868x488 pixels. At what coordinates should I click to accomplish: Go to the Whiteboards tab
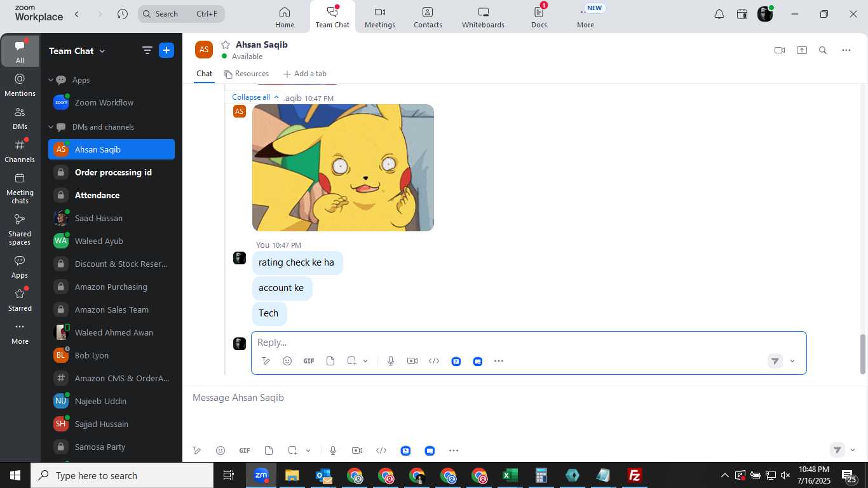[x=483, y=17]
